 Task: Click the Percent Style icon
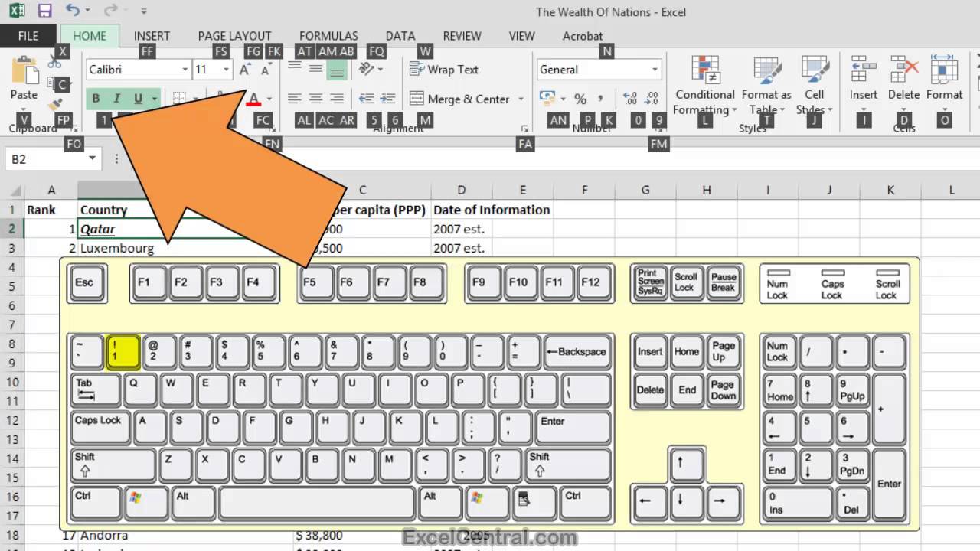(580, 98)
